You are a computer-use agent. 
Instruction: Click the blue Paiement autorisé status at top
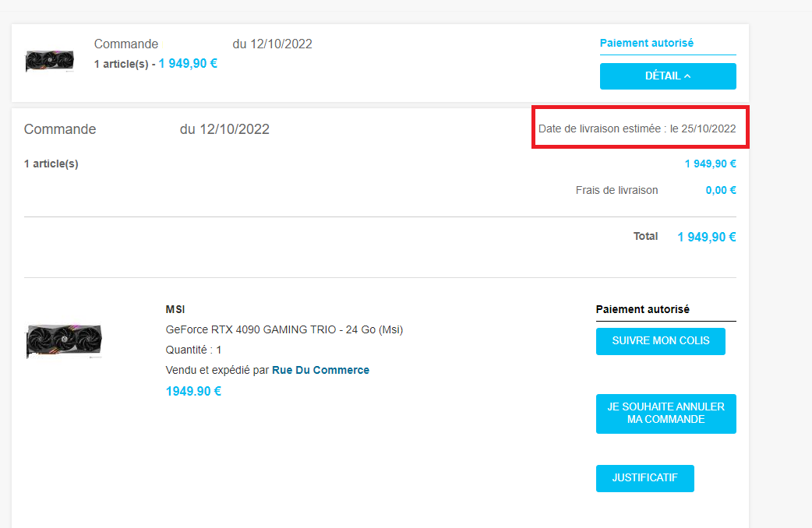point(646,43)
